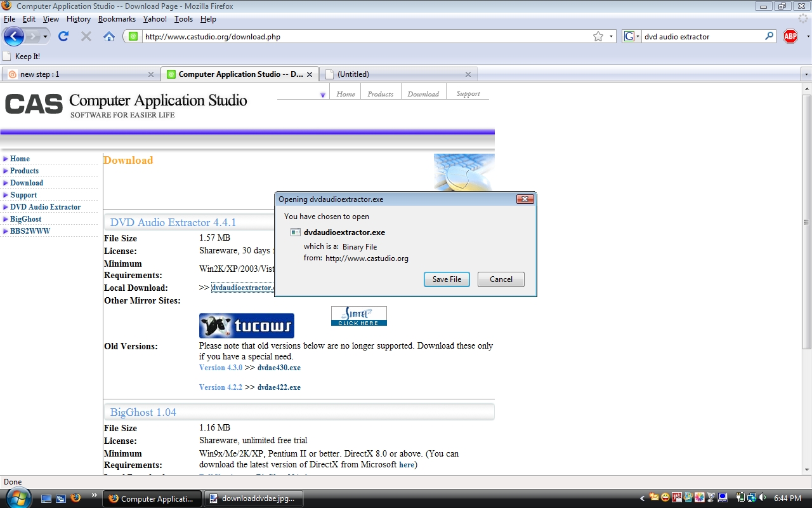Close the Computer Application Studio tab
812x508 pixels.
310,74
